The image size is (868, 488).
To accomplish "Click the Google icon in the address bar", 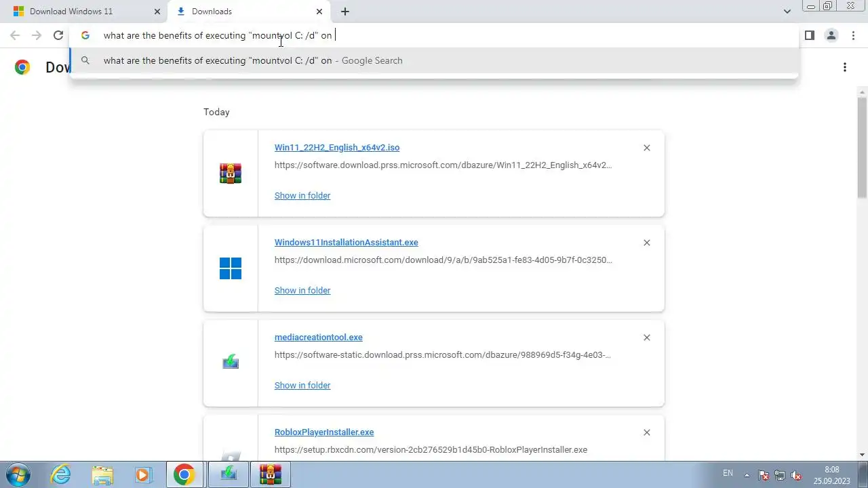I will click(x=85, y=35).
